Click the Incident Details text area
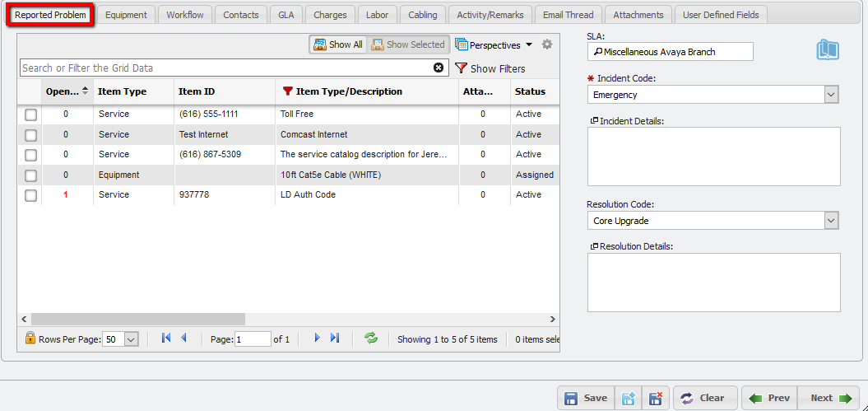Screen dimensions: 868x411 pyautogui.click(x=713, y=156)
